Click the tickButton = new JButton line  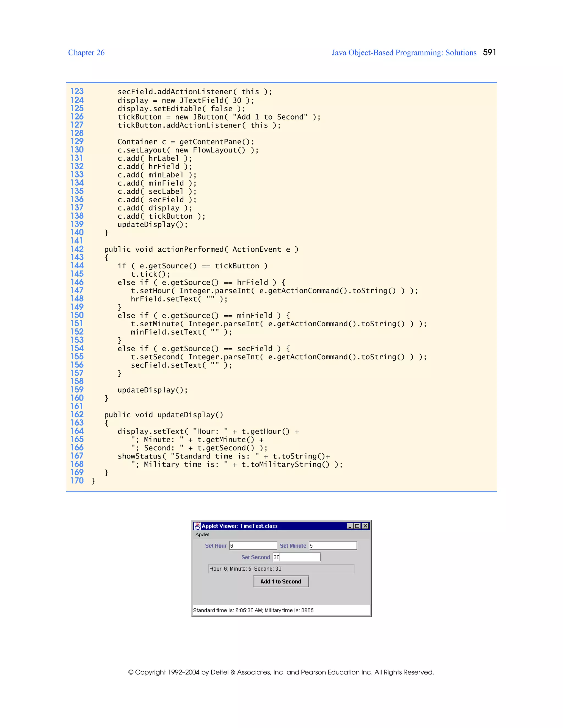(x=219, y=117)
